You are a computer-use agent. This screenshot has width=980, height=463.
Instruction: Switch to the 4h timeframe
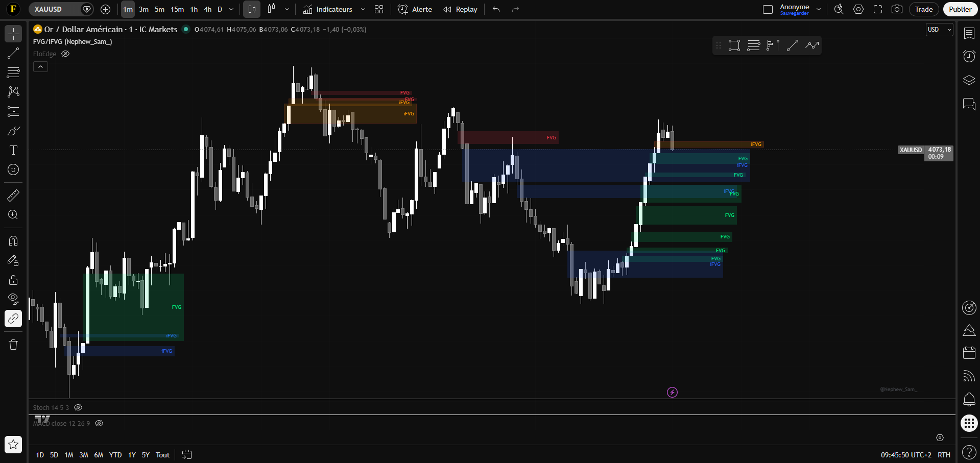208,9
